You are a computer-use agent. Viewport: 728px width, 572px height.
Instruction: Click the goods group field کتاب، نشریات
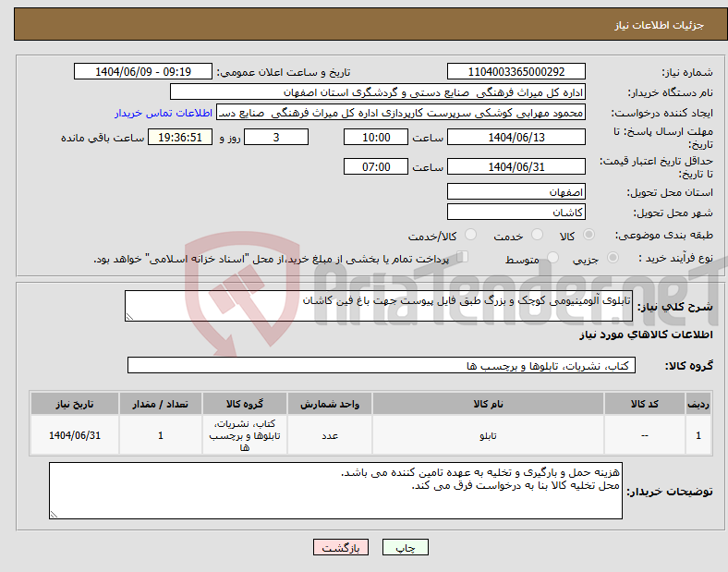[x=382, y=365]
